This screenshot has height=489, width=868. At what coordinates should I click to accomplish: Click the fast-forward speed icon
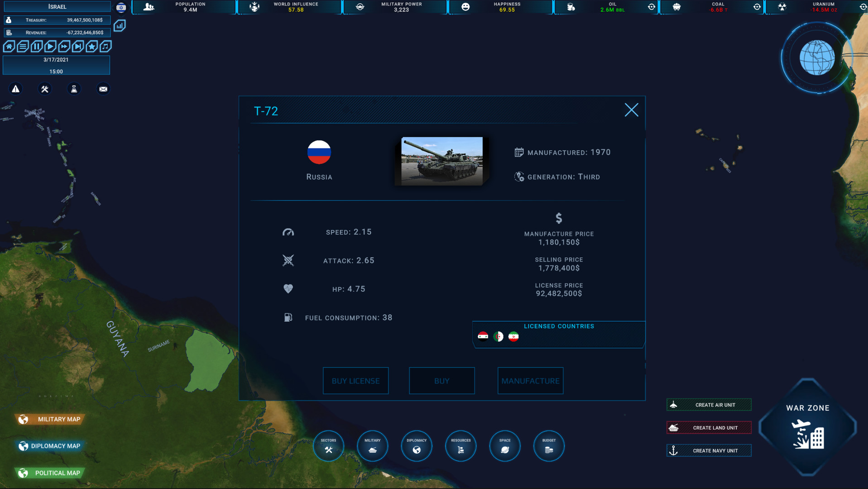pos(64,46)
